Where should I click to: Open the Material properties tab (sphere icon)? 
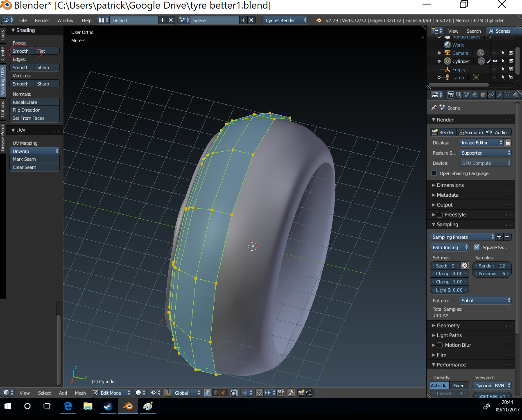click(516, 95)
